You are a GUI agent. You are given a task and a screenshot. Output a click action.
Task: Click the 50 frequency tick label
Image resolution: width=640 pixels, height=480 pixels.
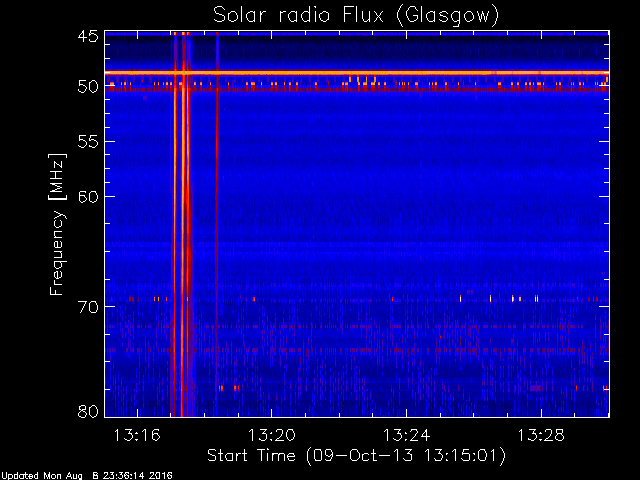88,87
